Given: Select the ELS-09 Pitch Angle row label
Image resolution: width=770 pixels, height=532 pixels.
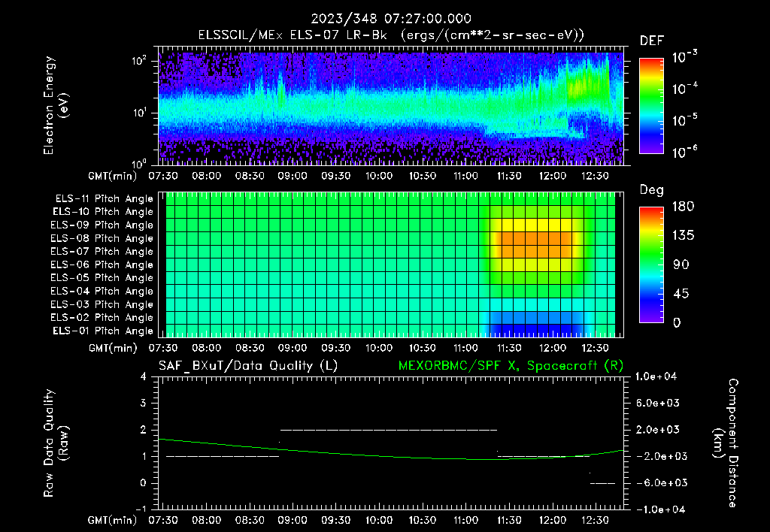Looking at the screenshot, I should pyautogui.click(x=102, y=225).
